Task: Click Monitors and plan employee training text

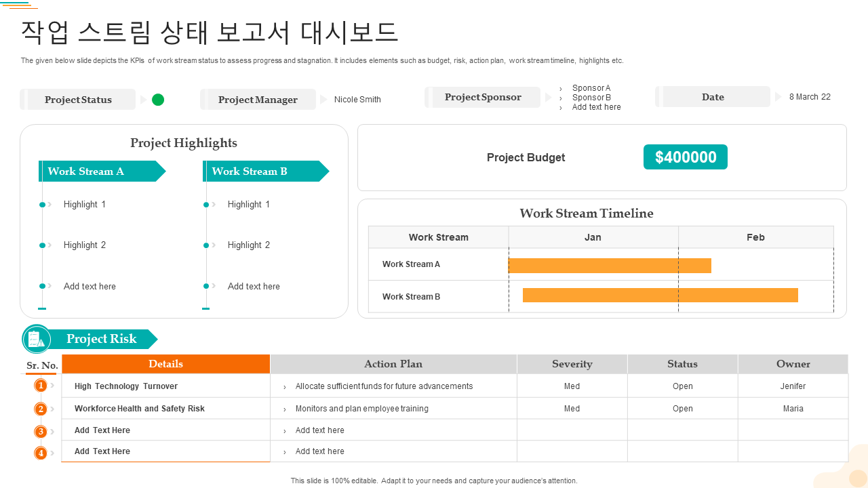Action: [362, 409]
